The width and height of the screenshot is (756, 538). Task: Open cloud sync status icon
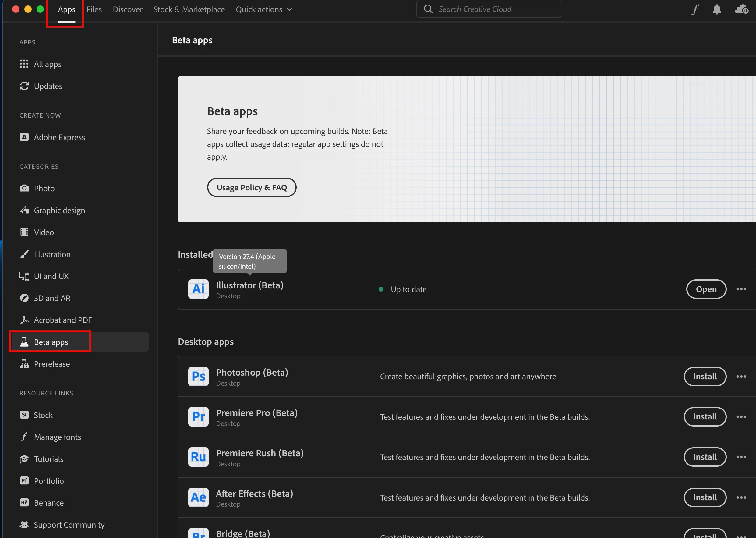741,9
